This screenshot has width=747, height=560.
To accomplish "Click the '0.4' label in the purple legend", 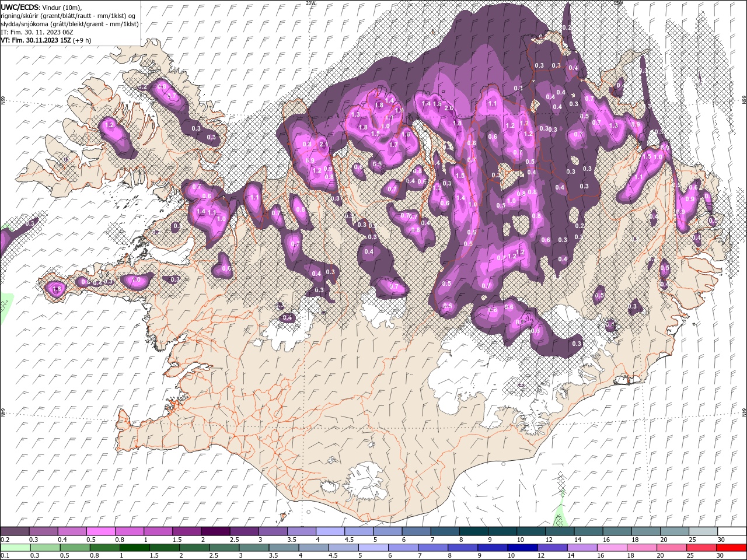I will coord(62,540).
